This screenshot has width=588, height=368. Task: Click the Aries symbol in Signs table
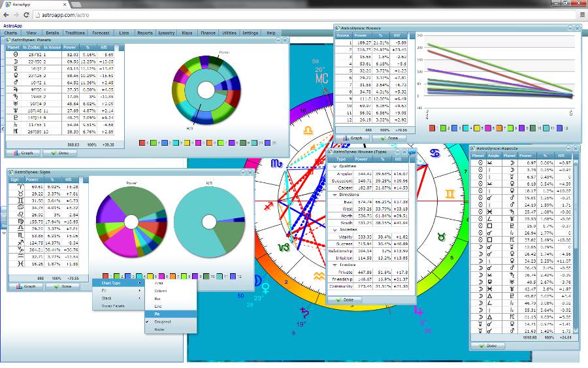[x=14, y=186]
